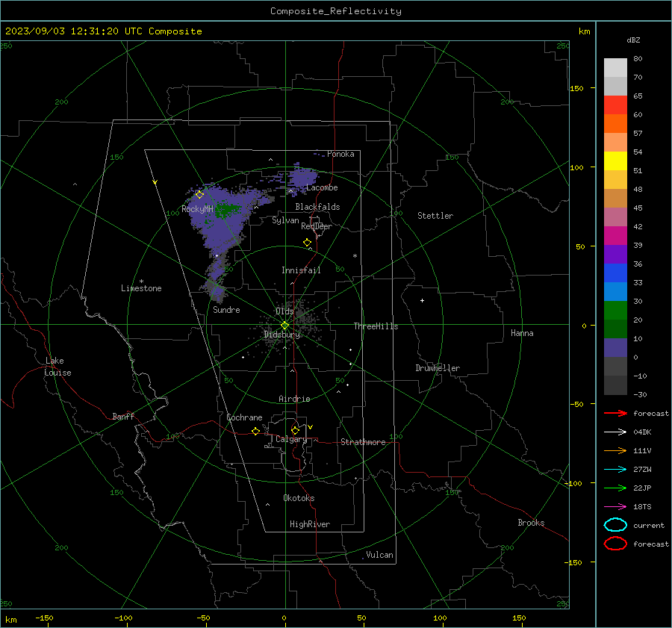Click the Brooks label
Screen dimensions: 672x628
pyautogui.click(x=531, y=523)
